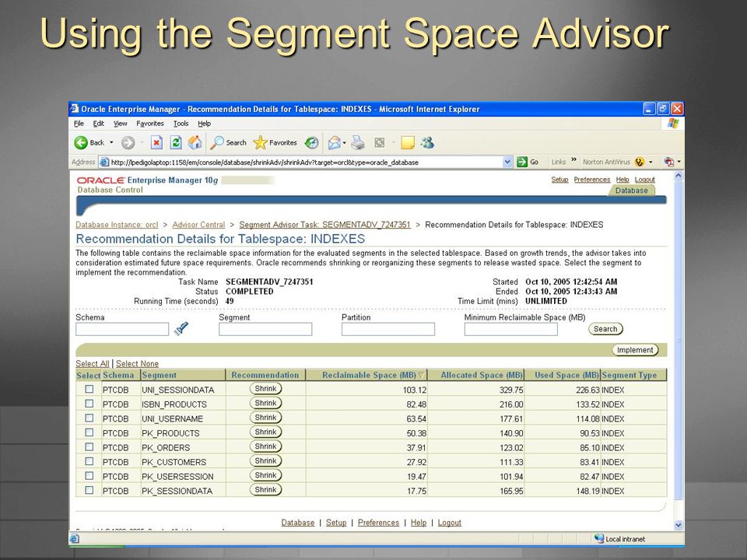
Task: Select the PK_PRODUCTS row checkbox
Action: point(89,432)
